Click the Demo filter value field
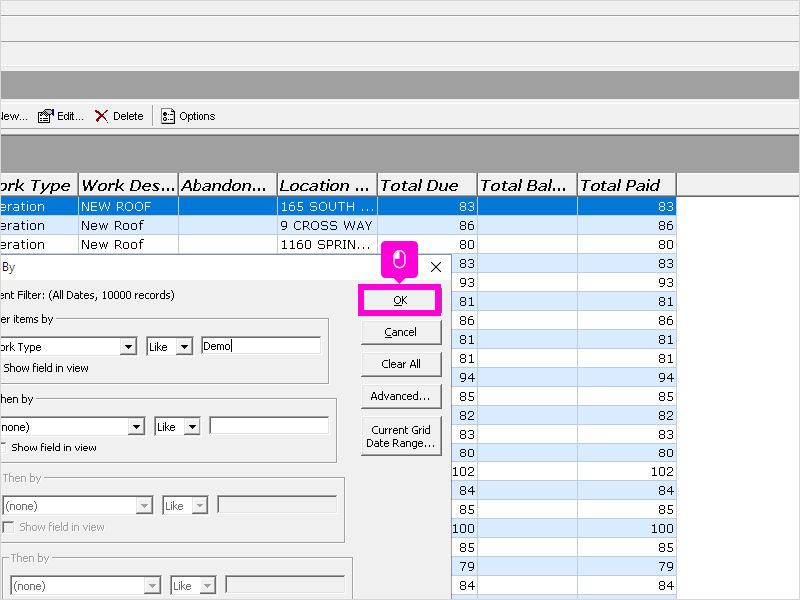This screenshot has width=800, height=600. [261, 346]
